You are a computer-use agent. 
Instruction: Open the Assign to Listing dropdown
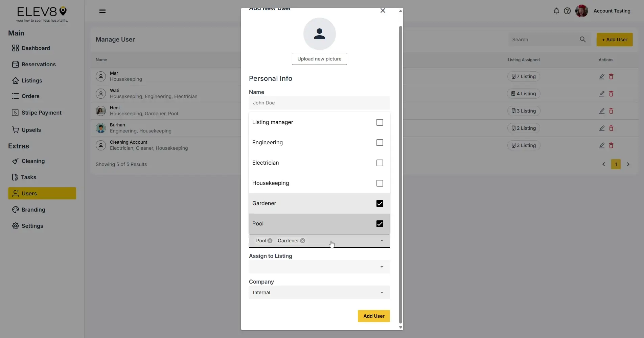click(382, 267)
